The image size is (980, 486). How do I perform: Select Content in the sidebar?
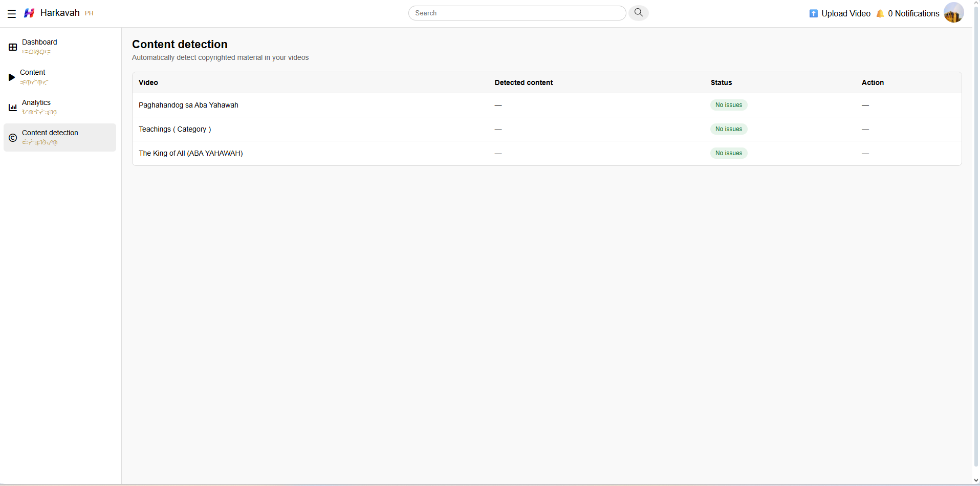[33, 73]
